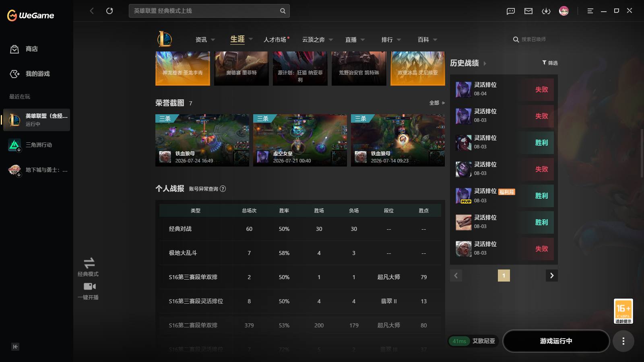This screenshot has height=362, width=644.
Task: Click the 搜索召唤师 search field
Action: [x=533, y=39]
